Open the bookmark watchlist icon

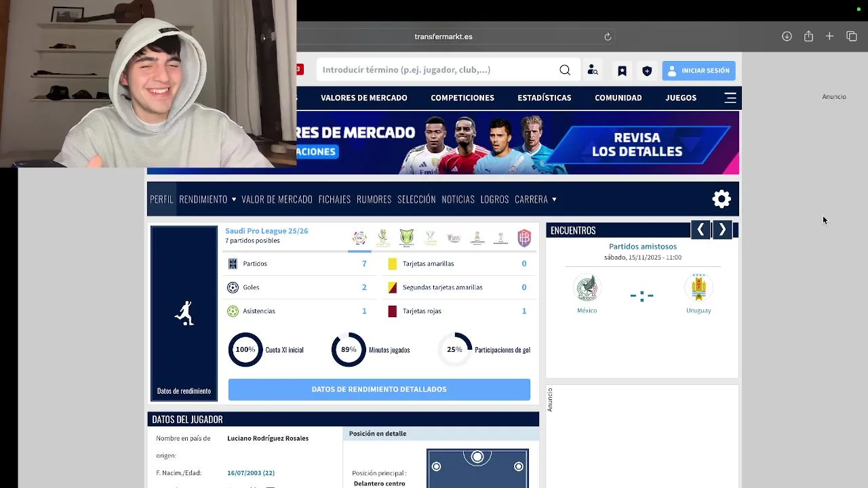click(x=622, y=70)
